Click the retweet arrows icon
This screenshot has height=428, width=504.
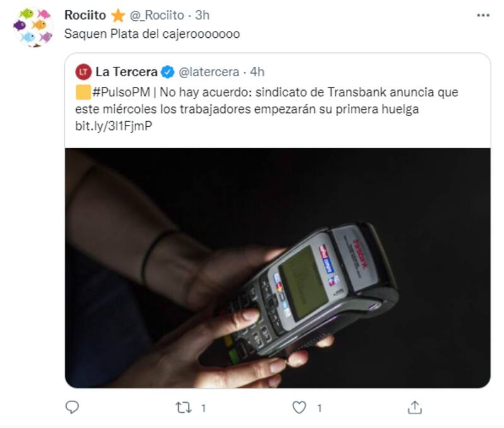click(x=183, y=408)
